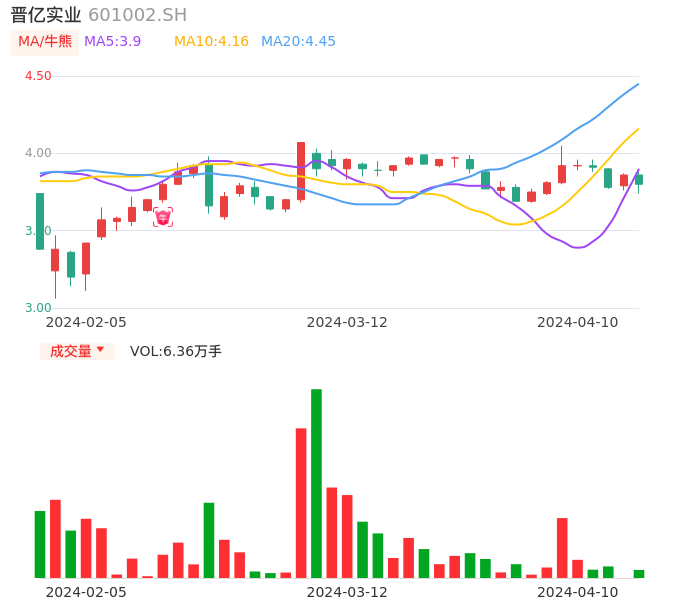Click the 3.00 price axis label
The height and width of the screenshot is (606, 686).
coord(38,308)
